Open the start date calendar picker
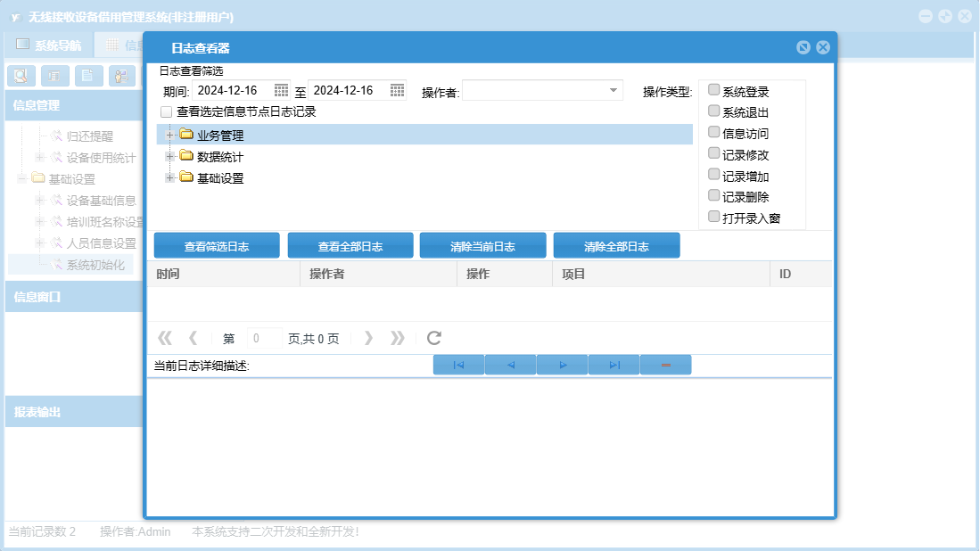Image resolution: width=980 pixels, height=551 pixels. tap(281, 90)
